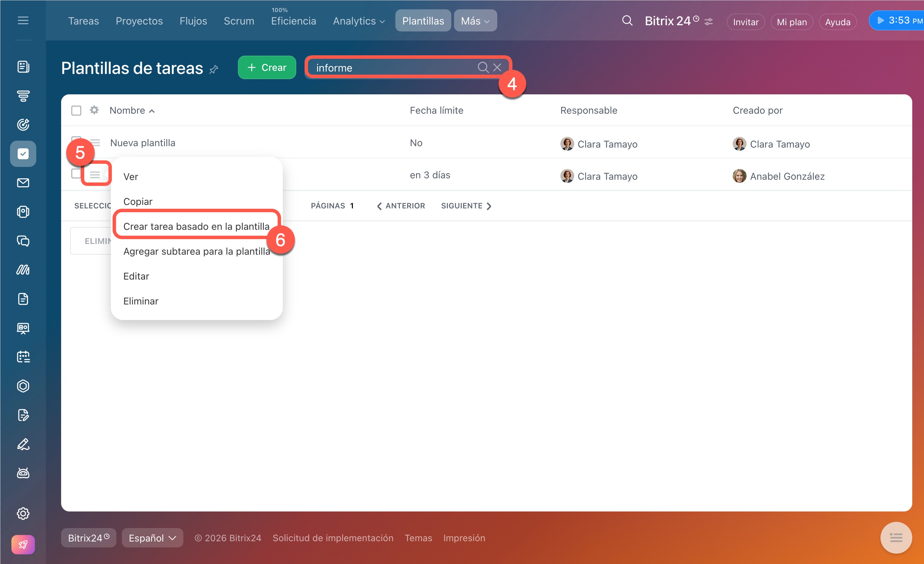
Task: Check the second template row checkbox
Action: 76,174
